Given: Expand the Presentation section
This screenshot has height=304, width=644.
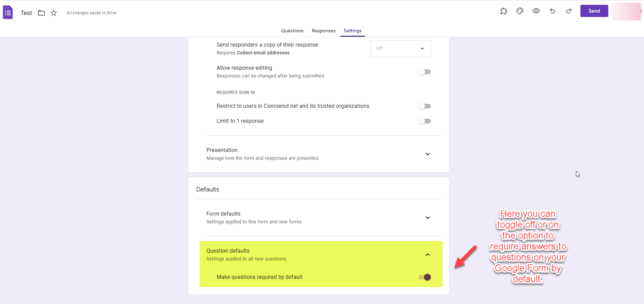Looking at the screenshot, I should coord(427,154).
